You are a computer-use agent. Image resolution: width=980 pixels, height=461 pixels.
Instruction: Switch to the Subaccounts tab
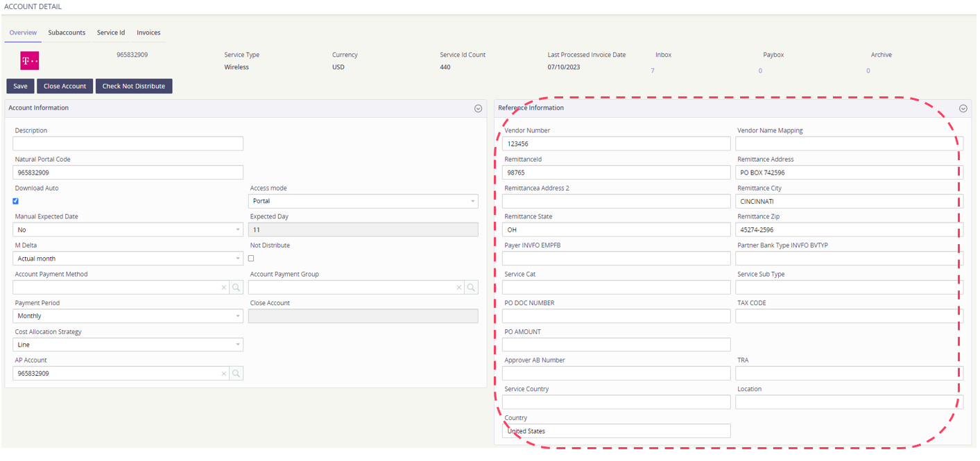(x=67, y=33)
